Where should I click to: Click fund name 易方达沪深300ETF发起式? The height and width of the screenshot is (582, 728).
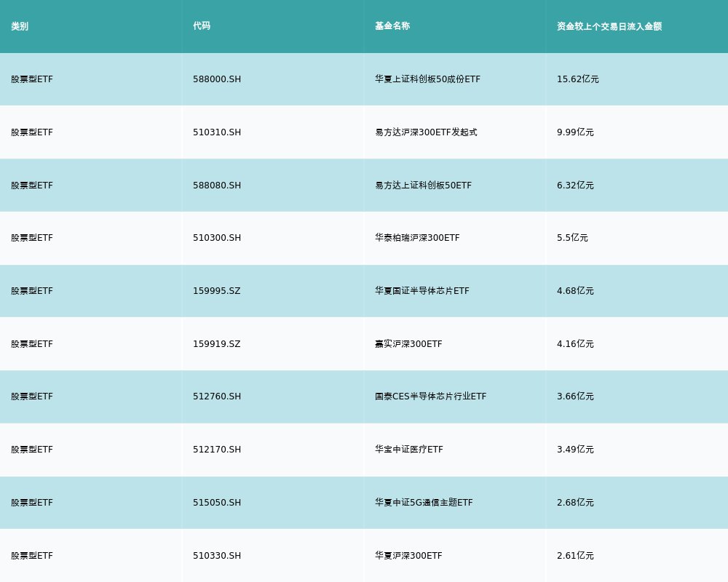[x=426, y=132]
